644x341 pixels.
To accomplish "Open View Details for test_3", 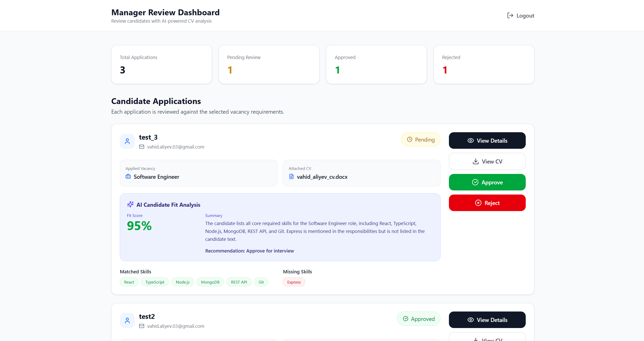I will click(487, 141).
